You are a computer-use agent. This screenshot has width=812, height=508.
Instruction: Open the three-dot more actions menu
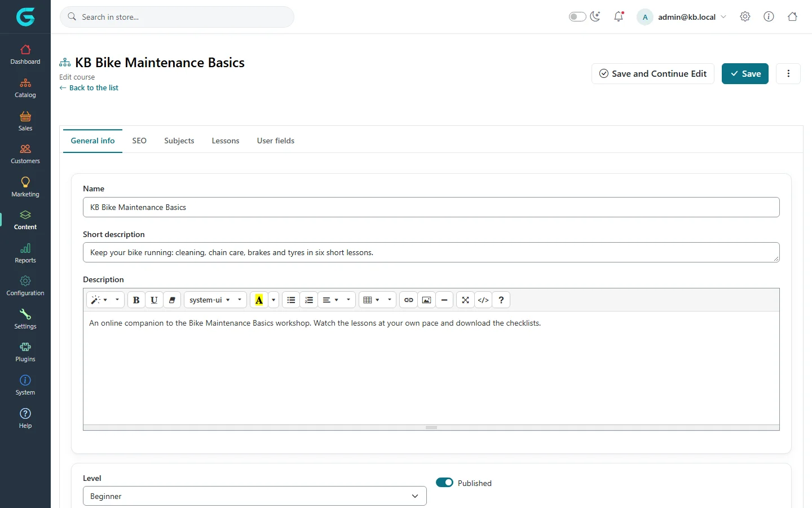[x=788, y=73]
